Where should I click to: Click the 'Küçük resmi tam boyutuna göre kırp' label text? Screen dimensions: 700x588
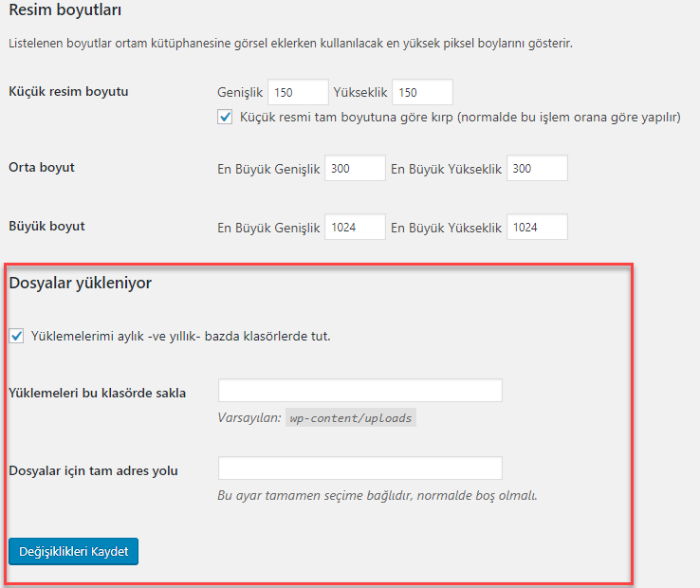point(460,117)
